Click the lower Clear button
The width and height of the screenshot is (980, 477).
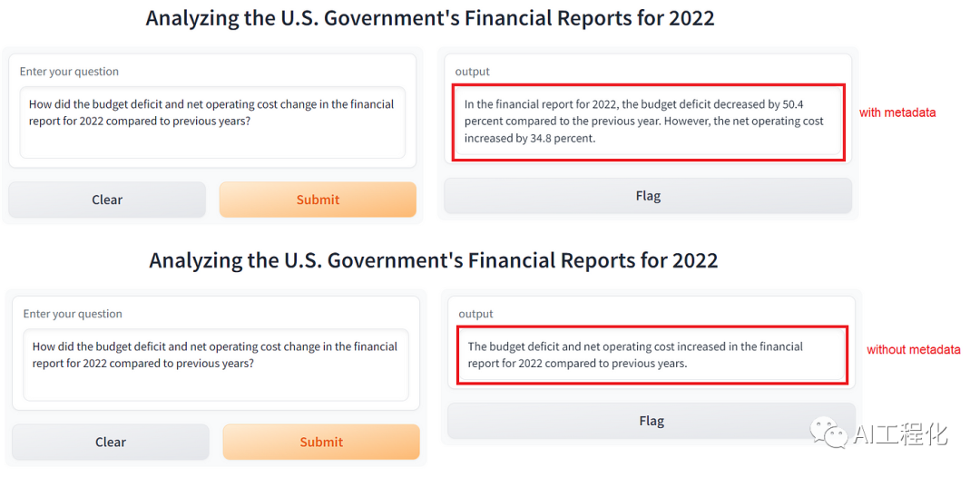click(x=111, y=443)
